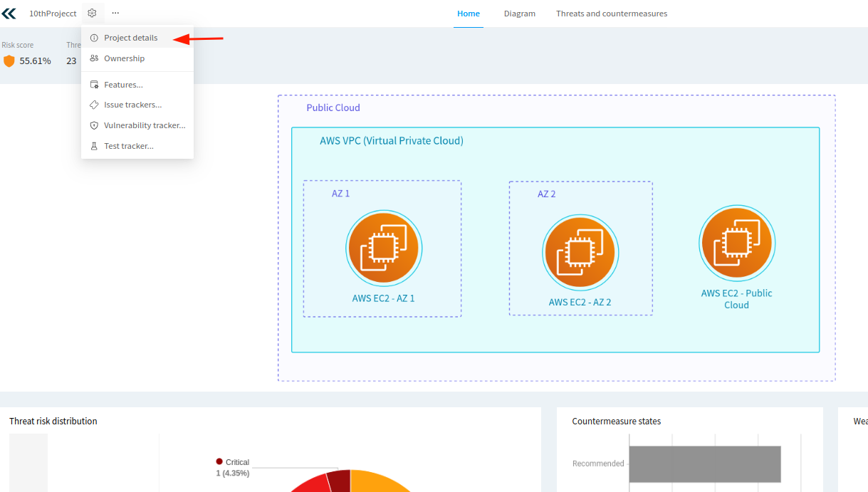Viewport: 868px width, 492px height.
Task: Open the Ownership menu entry
Action: pyautogui.click(x=124, y=58)
